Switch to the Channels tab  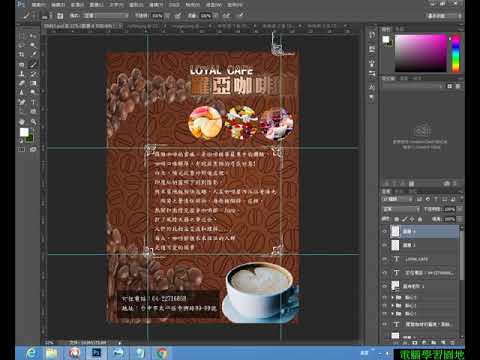coord(399,191)
